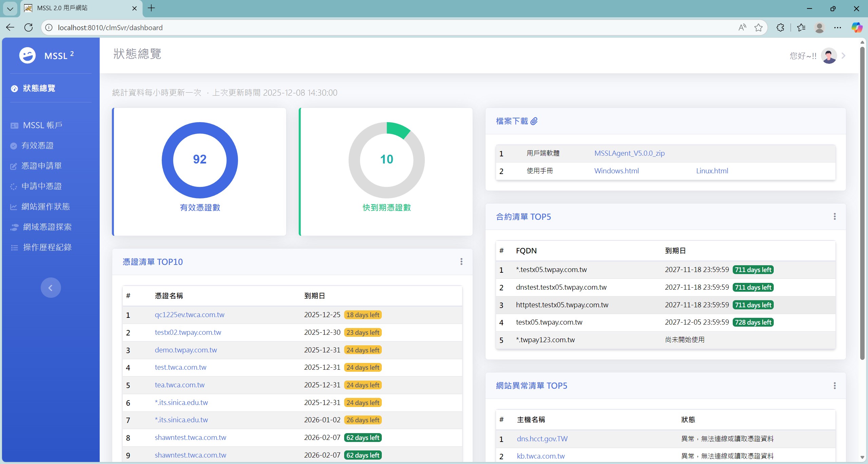Open the 合約清單 TOP5 three-dot menu
Image resolution: width=868 pixels, height=464 pixels.
coord(834,216)
